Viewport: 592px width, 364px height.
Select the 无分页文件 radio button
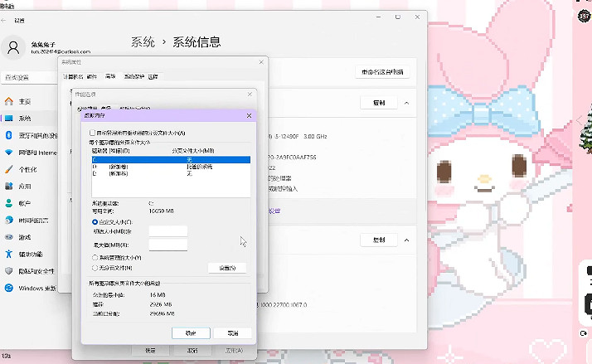(x=95, y=268)
